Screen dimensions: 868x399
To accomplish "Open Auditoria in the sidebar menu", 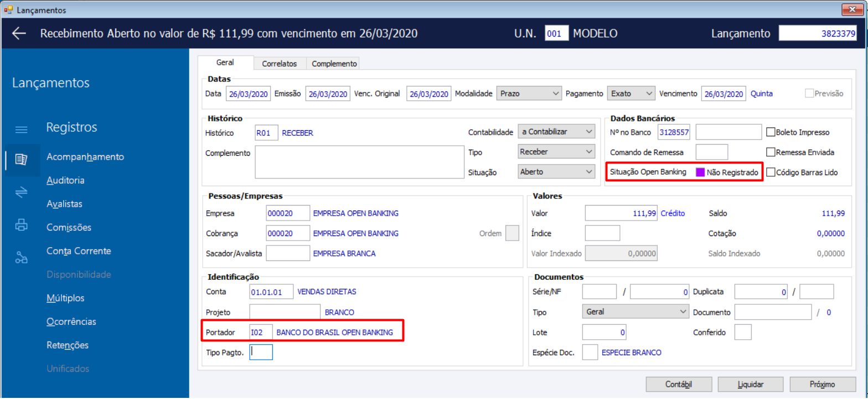I will pyautogui.click(x=66, y=180).
